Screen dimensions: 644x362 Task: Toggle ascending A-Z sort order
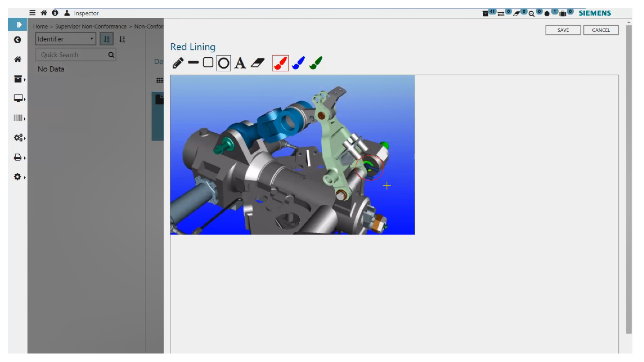click(x=106, y=39)
